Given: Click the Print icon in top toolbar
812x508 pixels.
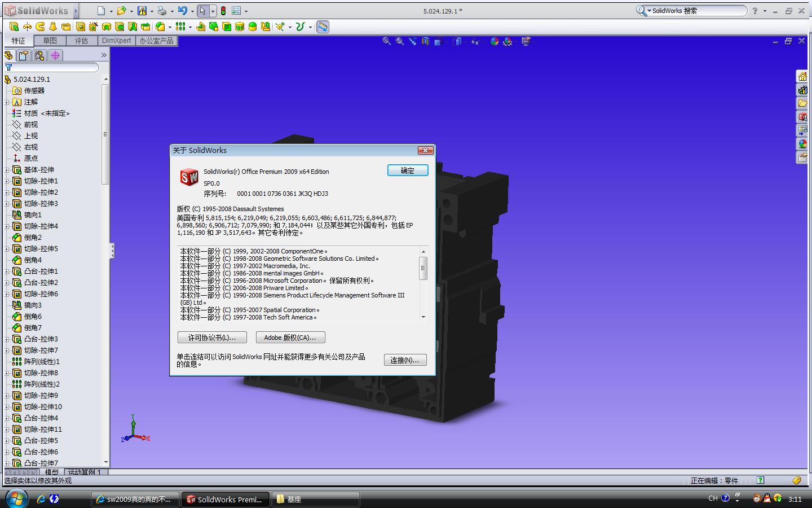Looking at the screenshot, I should (x=162, y=11).
